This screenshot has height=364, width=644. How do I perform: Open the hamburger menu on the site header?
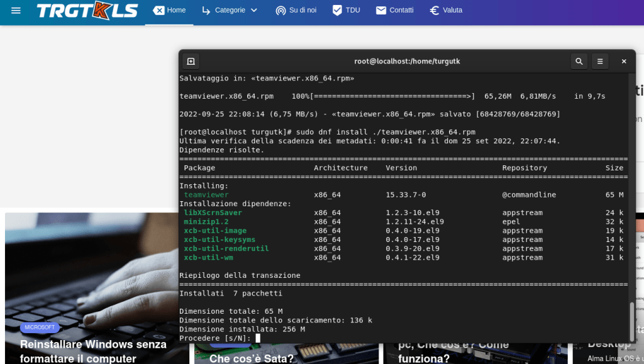click(16, 11)
